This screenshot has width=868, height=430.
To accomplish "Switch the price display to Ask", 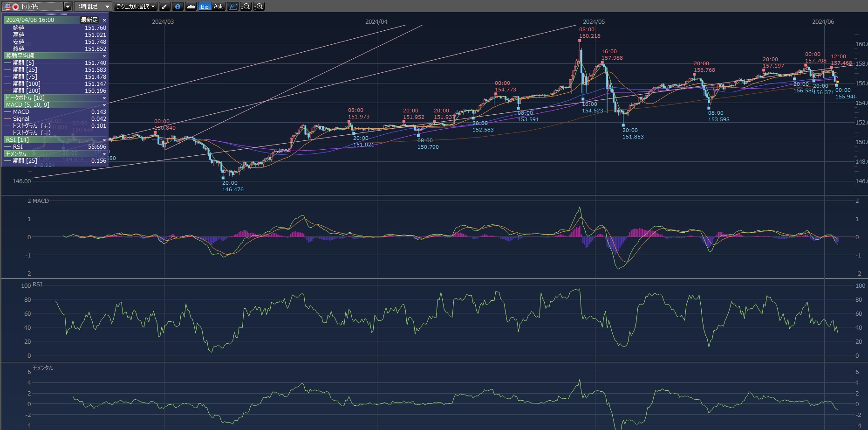I will 218,7.
